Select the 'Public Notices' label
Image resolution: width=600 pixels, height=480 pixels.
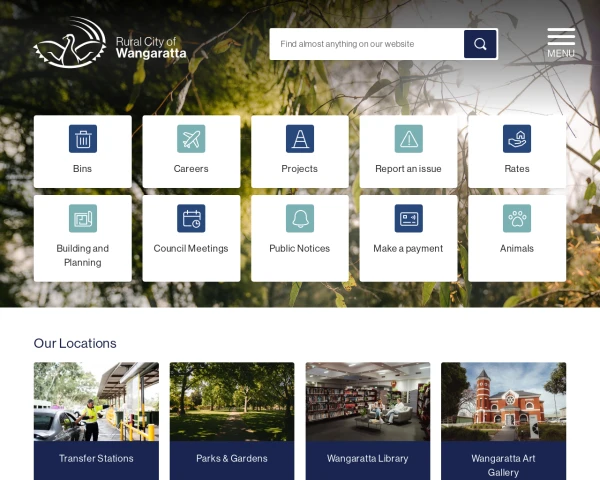tap(299, 248)
